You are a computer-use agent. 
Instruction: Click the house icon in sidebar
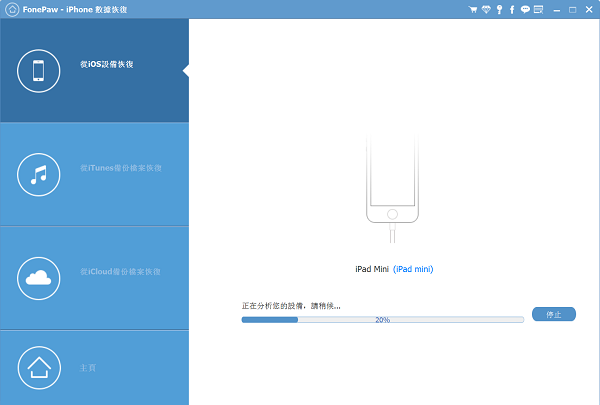[x=39, y=367]
